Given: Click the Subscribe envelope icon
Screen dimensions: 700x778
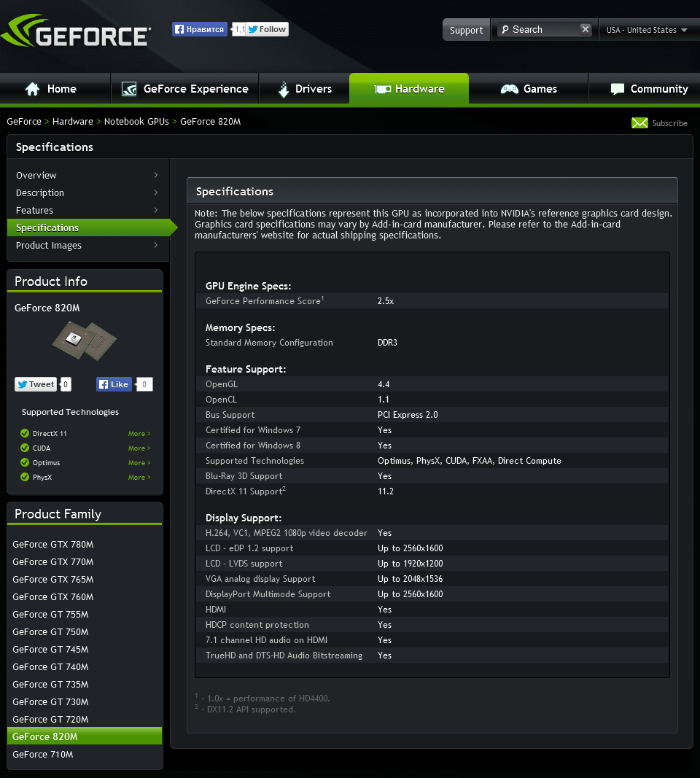Looking at the screenshot, I should (x=639, y=123).
